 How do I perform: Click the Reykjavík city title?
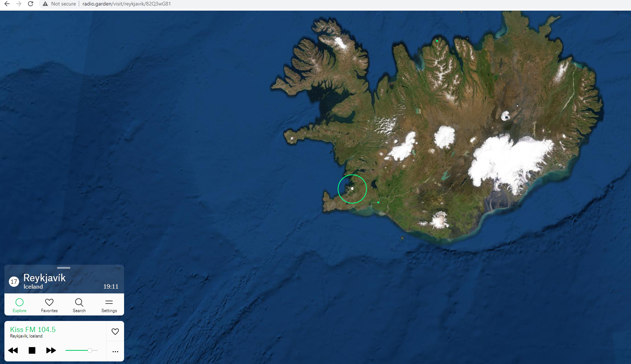tap(45, 278)
